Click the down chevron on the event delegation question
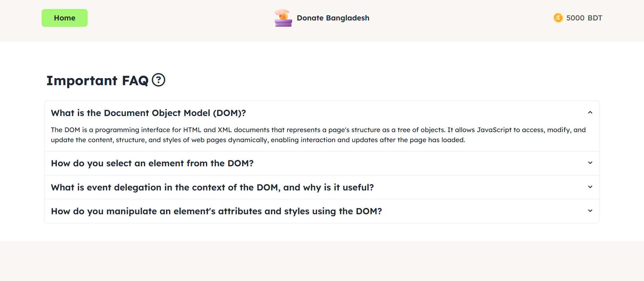 pyautogui.click(x=590, y=187)
